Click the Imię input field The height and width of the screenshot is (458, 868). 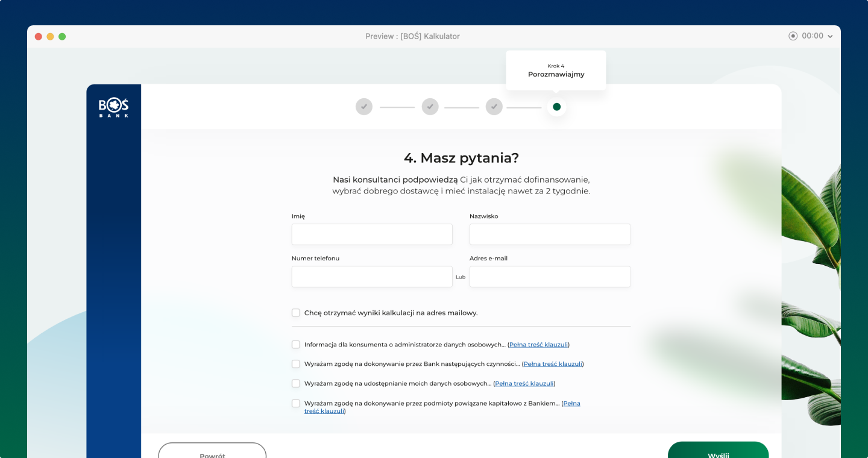point(372,234)
